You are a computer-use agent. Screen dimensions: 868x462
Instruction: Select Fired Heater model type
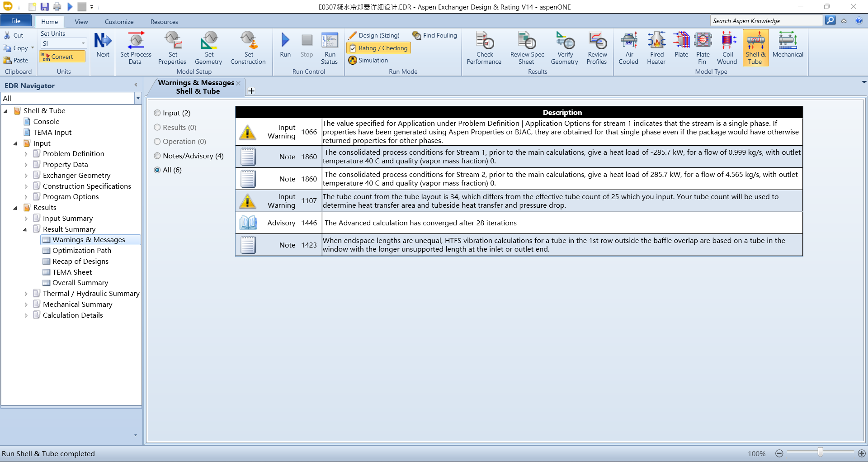(656, 48)
